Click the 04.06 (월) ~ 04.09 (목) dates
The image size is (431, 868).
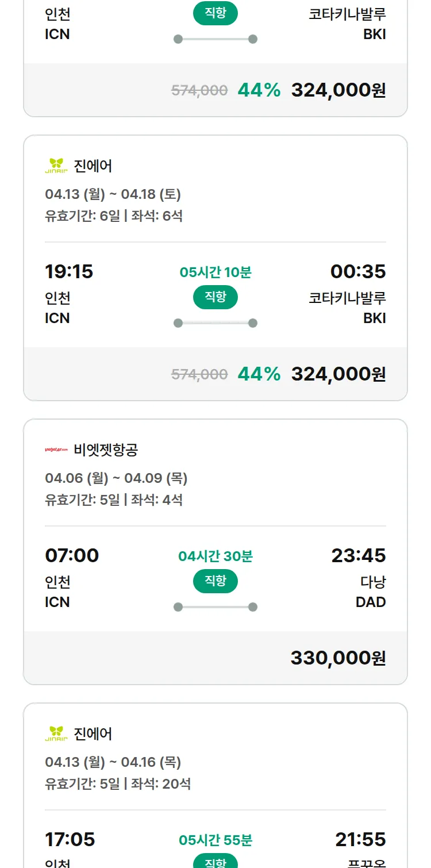[116, 478]
